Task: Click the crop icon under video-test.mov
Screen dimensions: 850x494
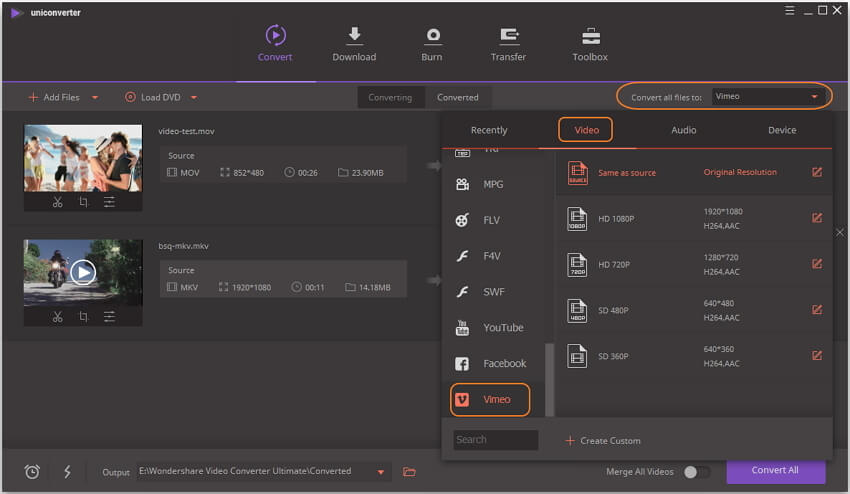Action: pyautogui.click(x=83, y=202)
